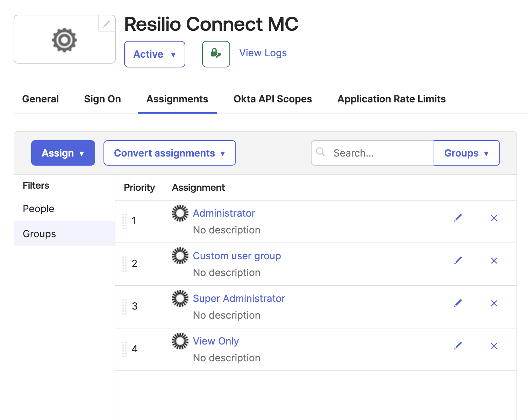The height and width of the screenshot is (420, 528).
Task: Edit the Custom user group assignment
Action: coord(458,261)
